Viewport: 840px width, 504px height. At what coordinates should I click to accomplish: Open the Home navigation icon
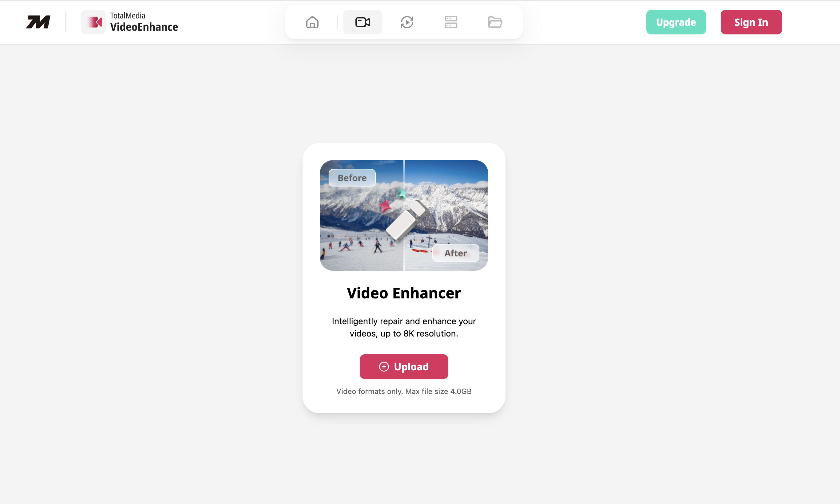tap(312, 22)
